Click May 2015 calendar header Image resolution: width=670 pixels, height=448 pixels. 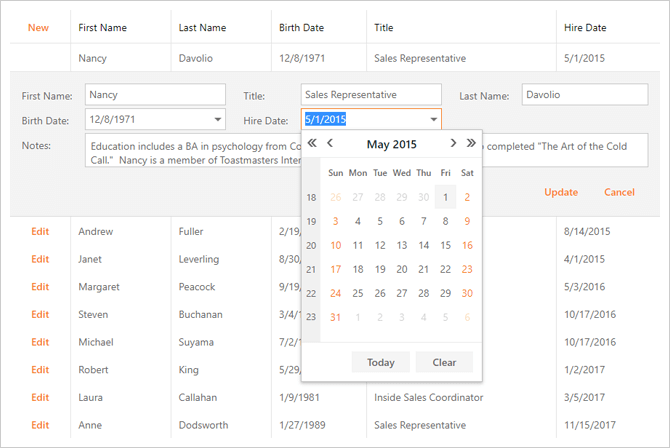tap(391, 144)
